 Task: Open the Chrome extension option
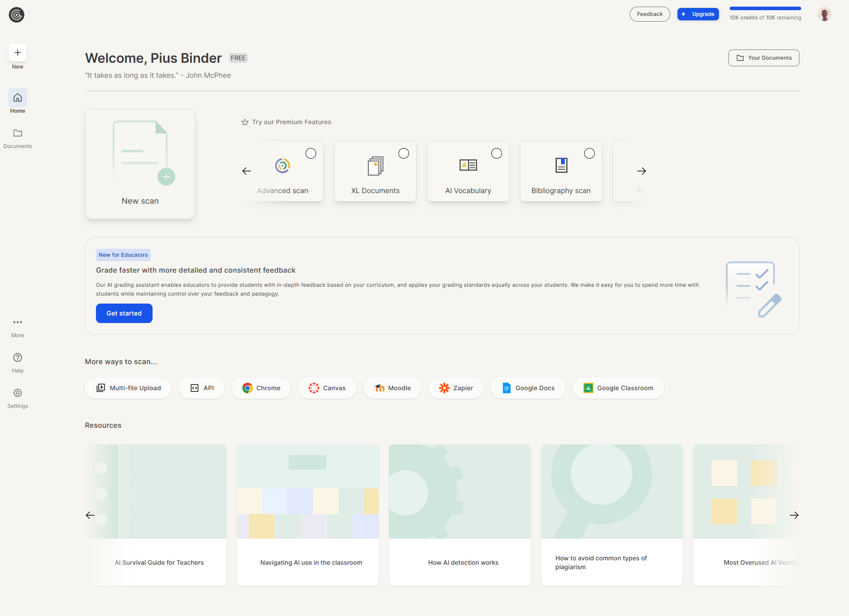[261, 388]
